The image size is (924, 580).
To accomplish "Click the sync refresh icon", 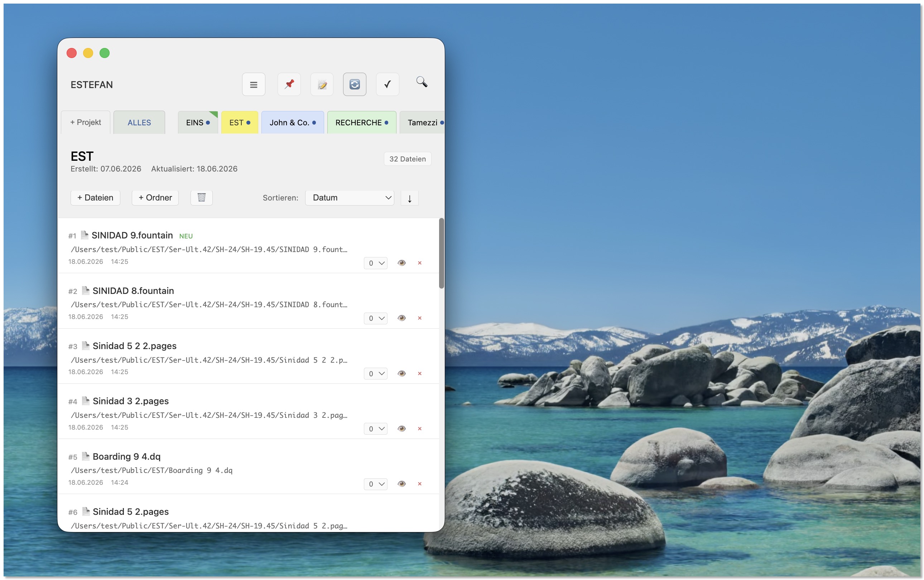I will [355, 84].
